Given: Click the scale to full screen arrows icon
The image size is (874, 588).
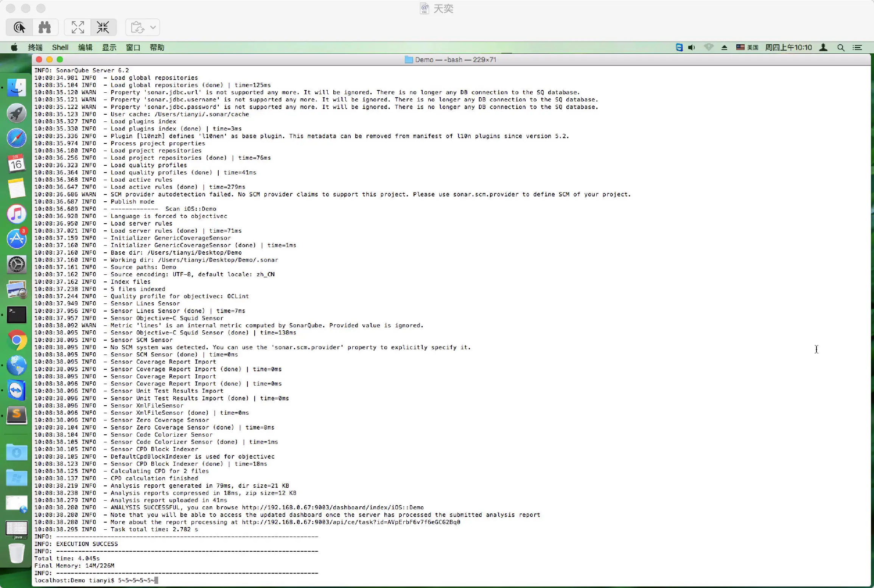Looking at the screenshot, I should pyautogui.click(x=78, y=27).
